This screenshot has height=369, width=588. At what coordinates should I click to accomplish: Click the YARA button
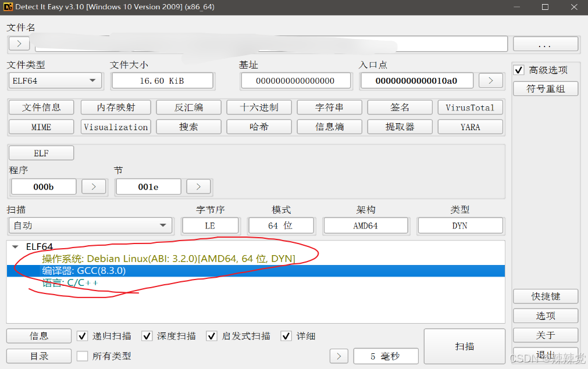471,127
